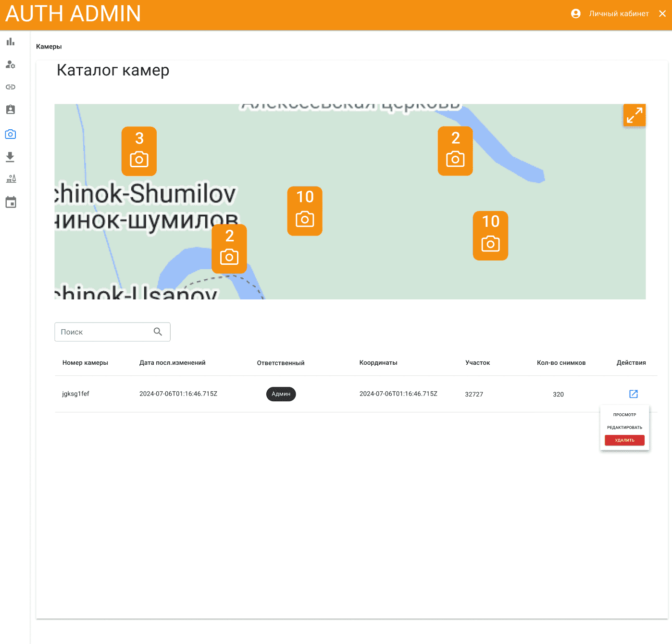
Task: Click the Кол-во снимков column header
Action: 561,363
